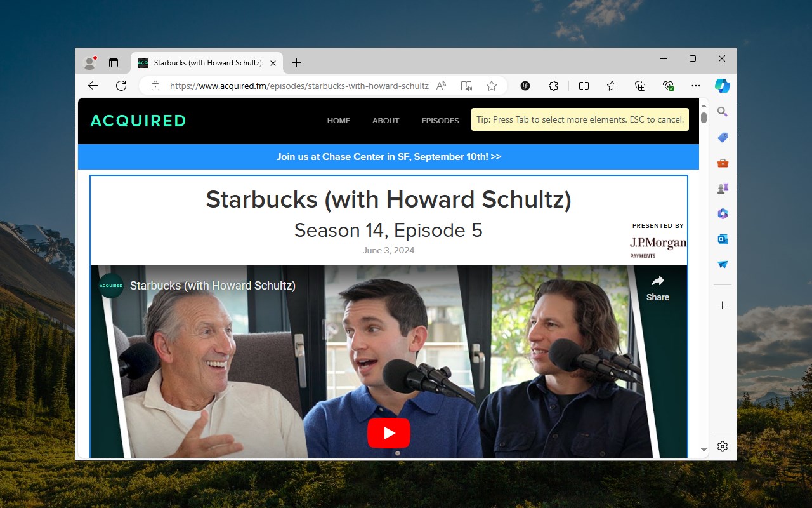812x508 pixels.
Task: Open the Favorites list icon
Action: coord(612,86)
